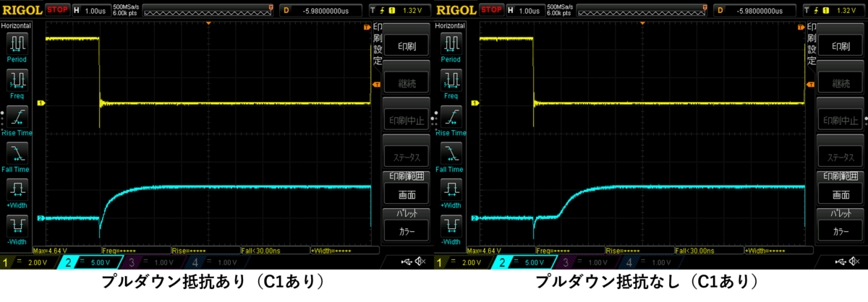Click H 1.00us timebase readout, left scope
This screenshot has height=302, width=868.
(93, 10)
